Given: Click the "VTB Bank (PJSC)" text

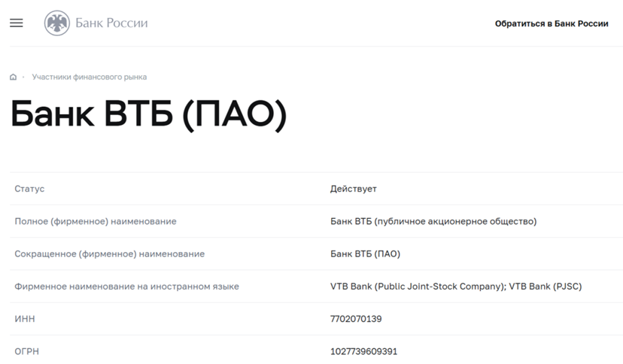Looking at the screenshot, I should point(546,287).
